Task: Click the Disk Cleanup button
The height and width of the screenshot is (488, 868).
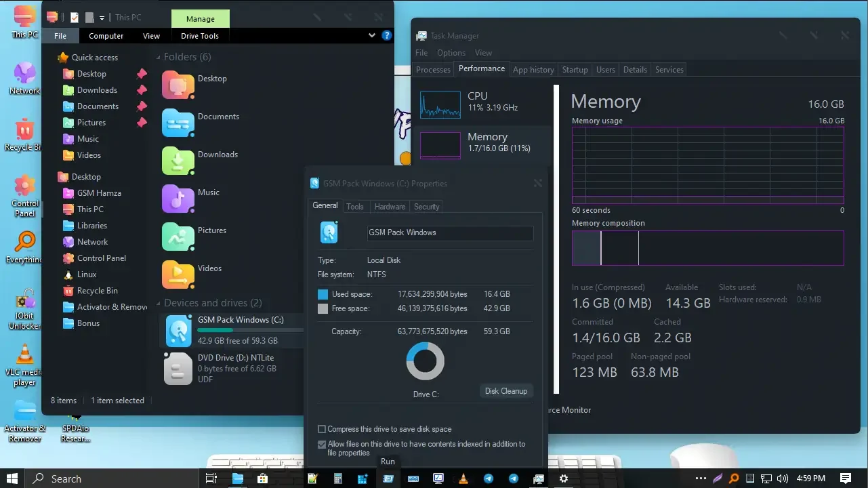Action: [506, 391]
